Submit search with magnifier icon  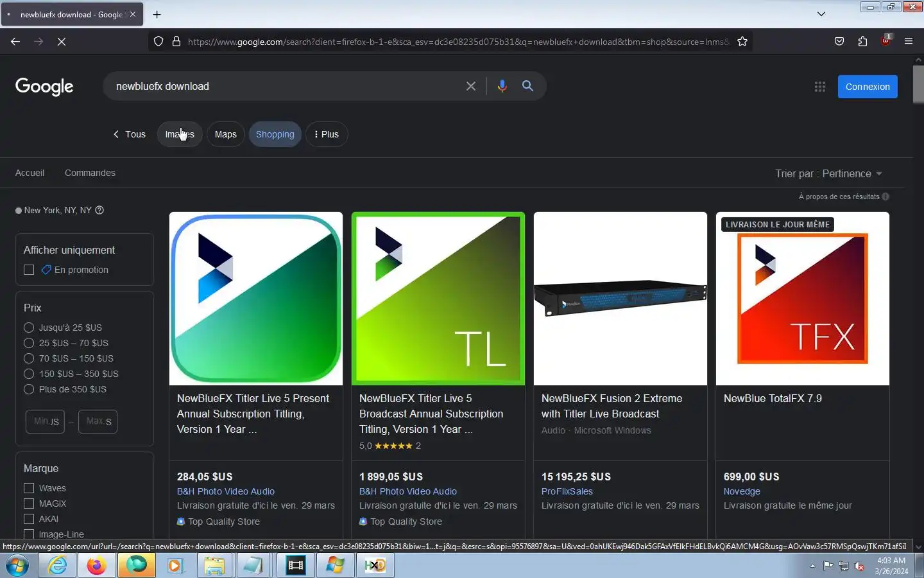pos(527,86)
